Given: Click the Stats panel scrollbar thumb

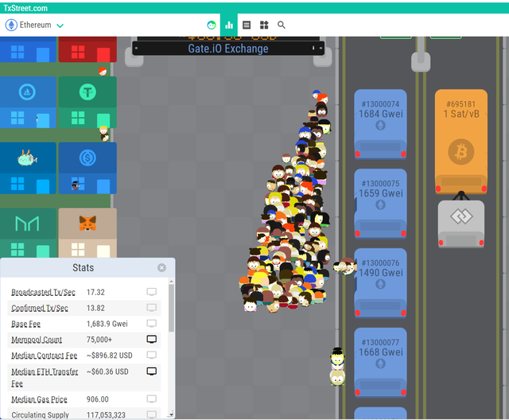Looking at the screenshot, I should click(172, 308).
